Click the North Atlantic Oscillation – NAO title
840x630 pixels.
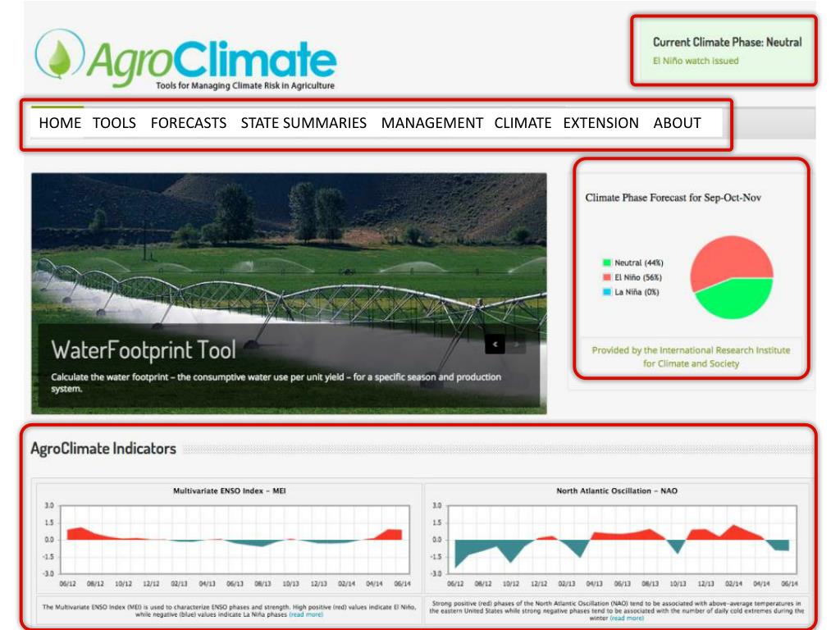[x=617, y=491]
